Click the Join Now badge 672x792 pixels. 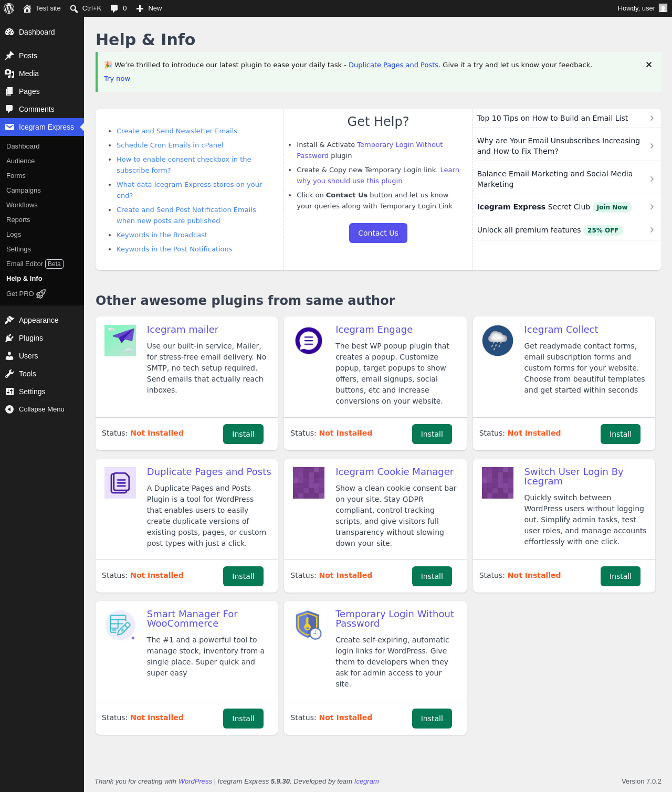click(x=612, y=207)
